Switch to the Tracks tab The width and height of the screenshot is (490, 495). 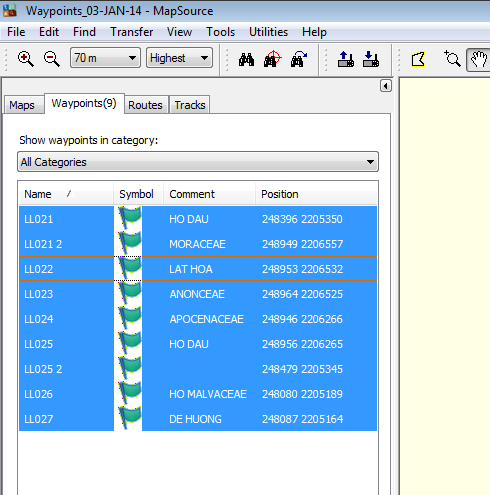pyautogui.click(x=190, y=105)
